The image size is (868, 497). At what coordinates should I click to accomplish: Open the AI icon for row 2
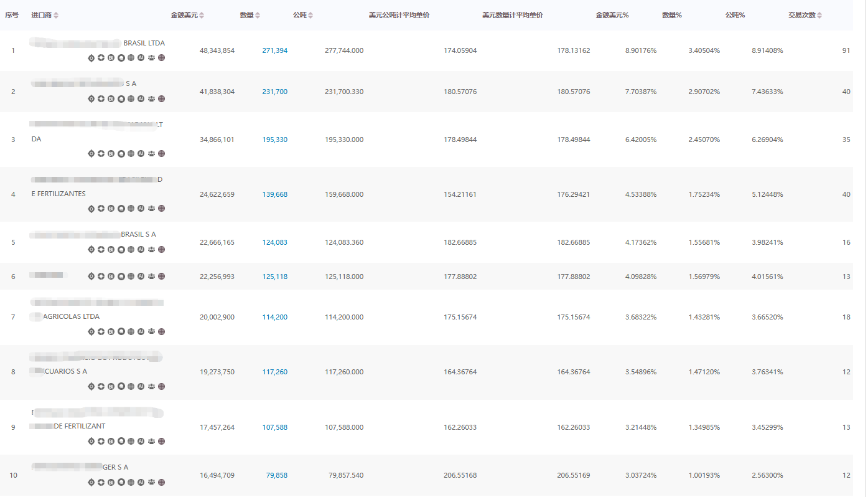(x=141, y=99)
